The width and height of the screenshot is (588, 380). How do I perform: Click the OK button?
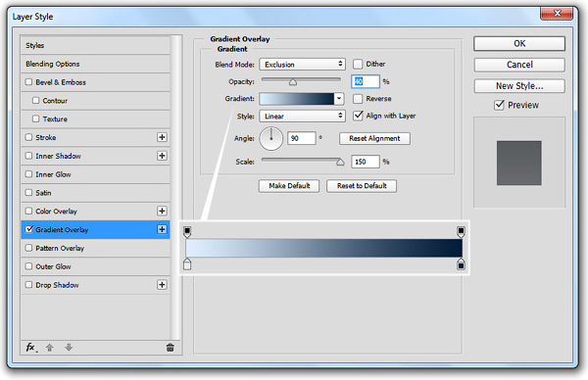tap(519, 43)
